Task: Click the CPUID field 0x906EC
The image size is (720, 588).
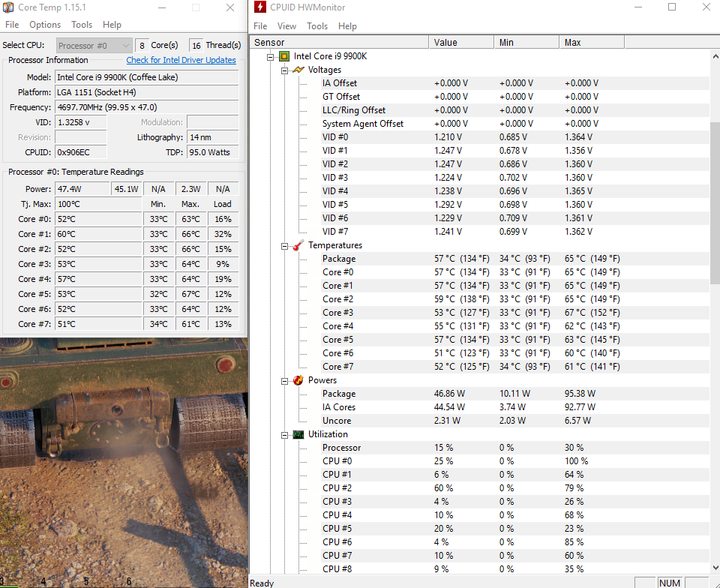Action: click(81, 152)
